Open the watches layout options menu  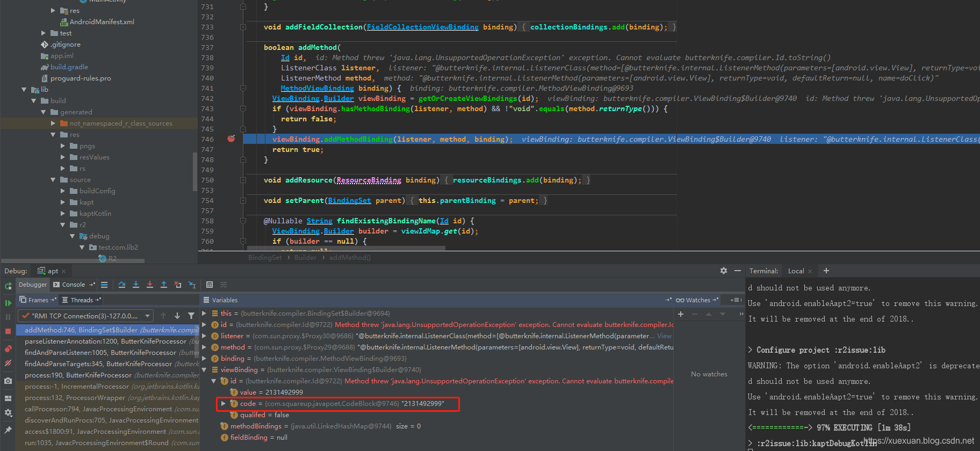coord(736,300)
